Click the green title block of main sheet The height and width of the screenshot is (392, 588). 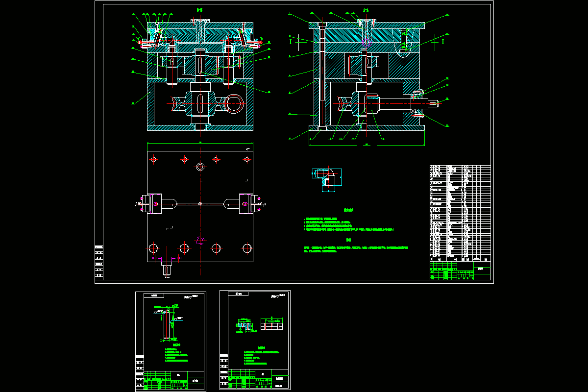[460, 271]
